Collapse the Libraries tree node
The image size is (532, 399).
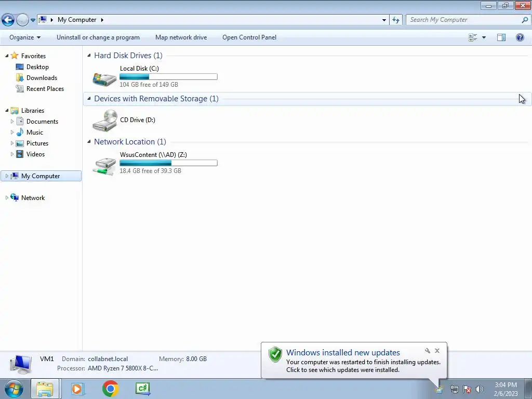click(7, 110)
